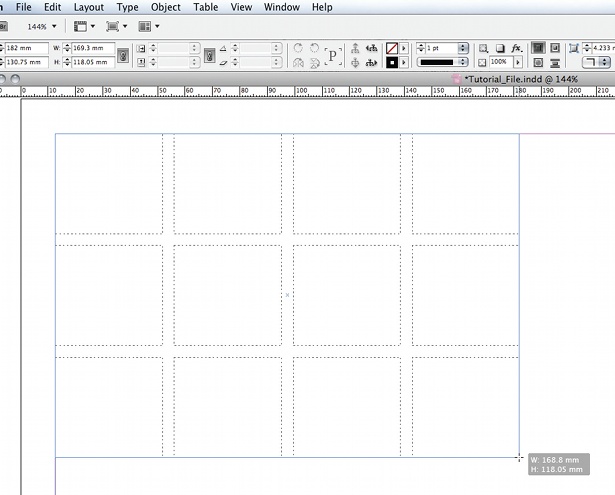Open the Scale X Percentage dropdown

(x=194, y=48)
